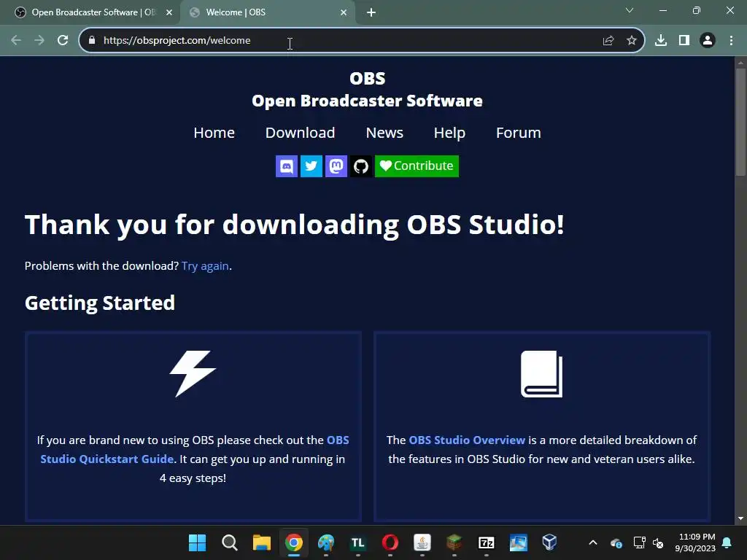
Task: Open the Minecraft block taskbar icon
Action: coord(454,542)
